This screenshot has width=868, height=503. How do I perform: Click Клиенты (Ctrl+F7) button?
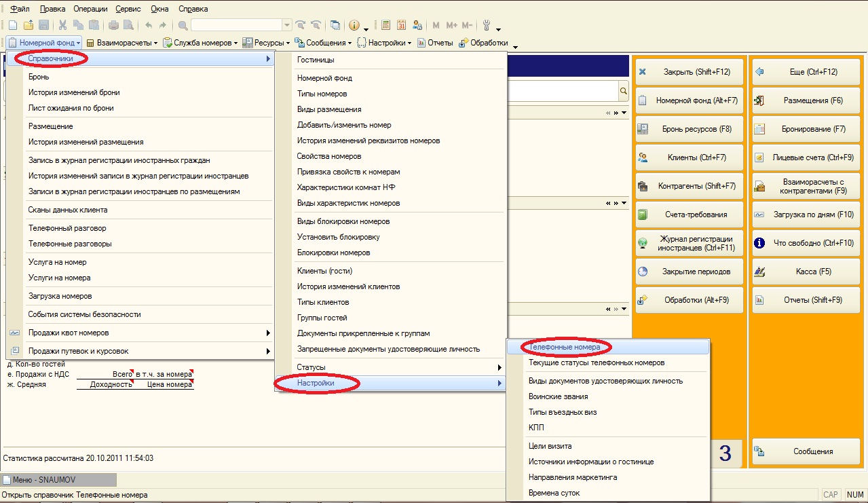pyautogui.click(x=690, y=157)
